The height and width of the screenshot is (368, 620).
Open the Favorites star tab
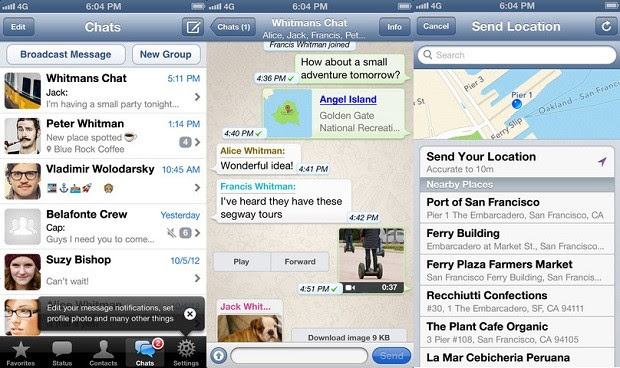coord(21,353)
